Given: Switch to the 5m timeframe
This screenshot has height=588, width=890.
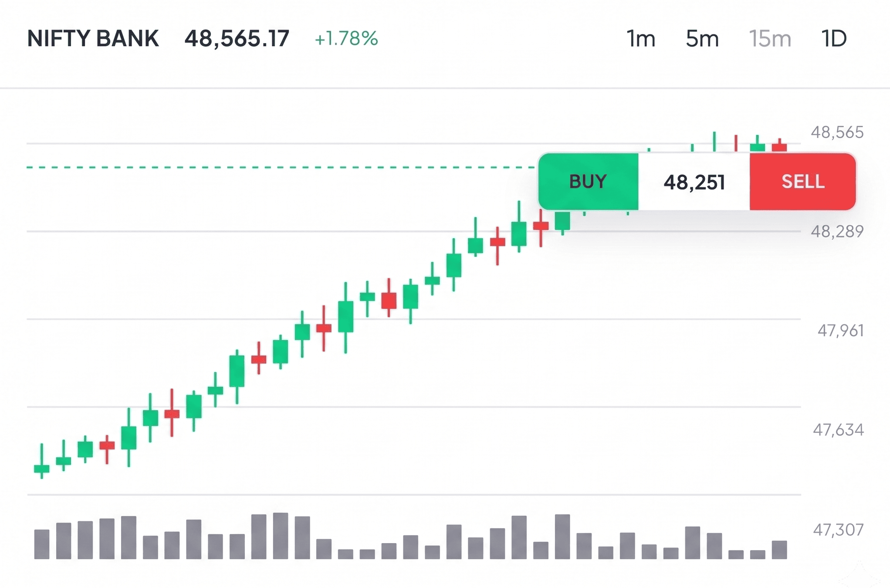Looking at the screenshot, I should tap(702, 39).
